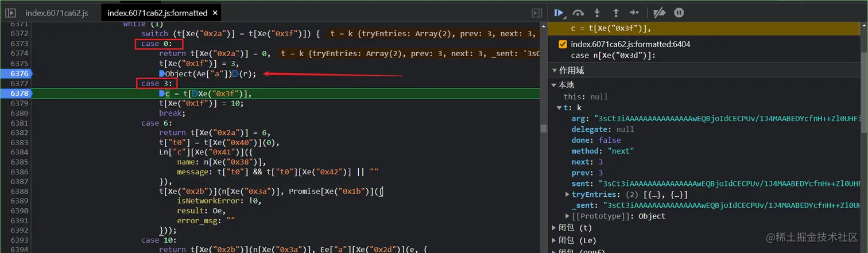Collapse the 本地 scope group
Image resolution: width=868 pixels, height=253 pixels.
554,85
